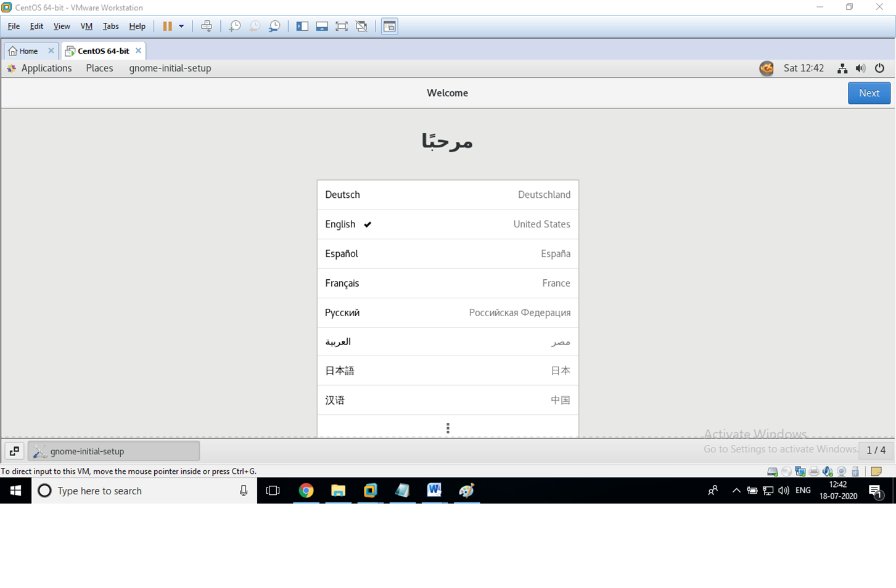Viewport: 896px width, 588px height.
Task: Click the gnome-initial-setup taskbar entry
Action: pos(113,451)
